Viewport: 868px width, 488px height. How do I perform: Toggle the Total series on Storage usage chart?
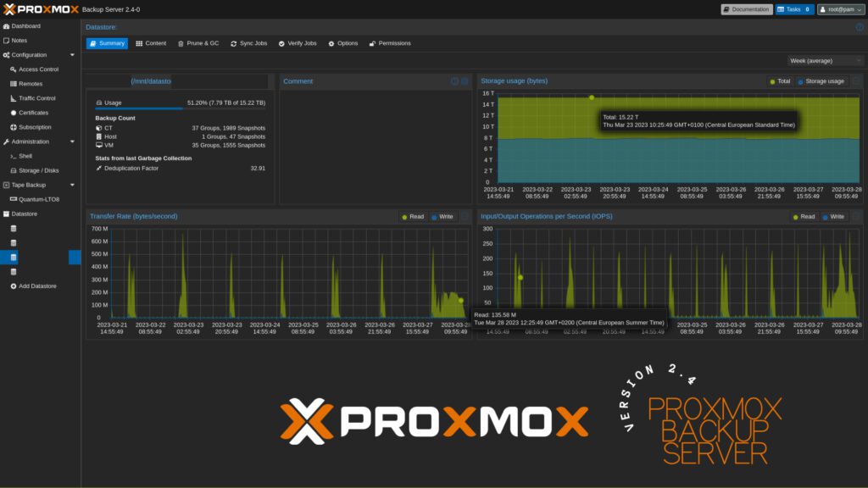(779, 80)
